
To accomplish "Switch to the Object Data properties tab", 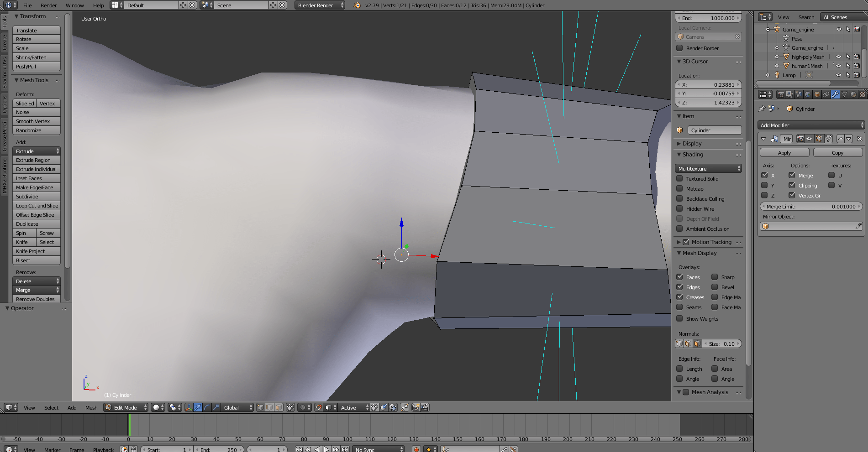I will click(x=844, y=94).
